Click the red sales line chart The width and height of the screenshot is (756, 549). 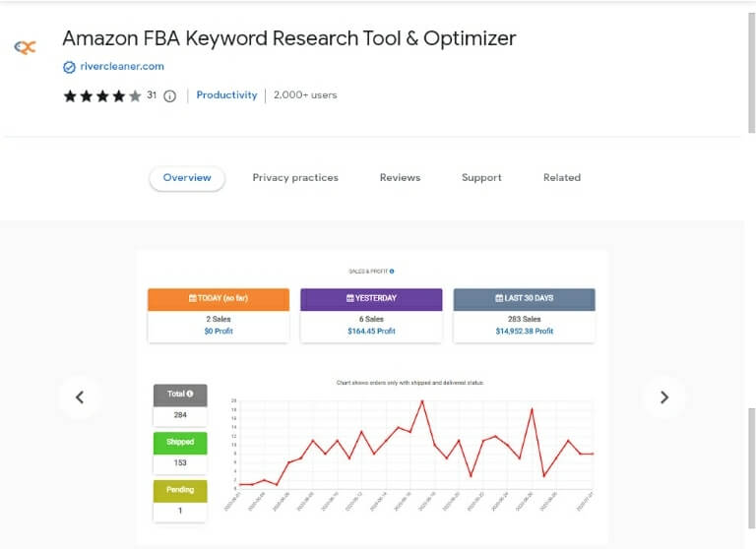point(416,443)
